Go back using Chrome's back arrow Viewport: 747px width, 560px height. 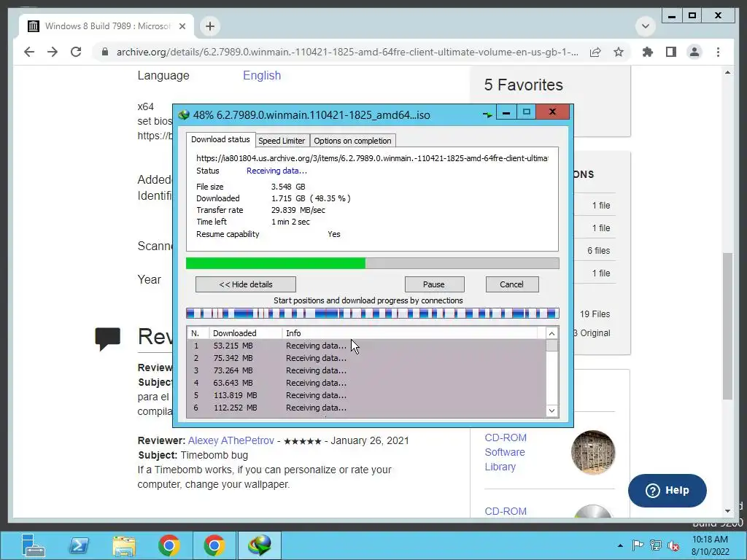[x=29, y=52]
